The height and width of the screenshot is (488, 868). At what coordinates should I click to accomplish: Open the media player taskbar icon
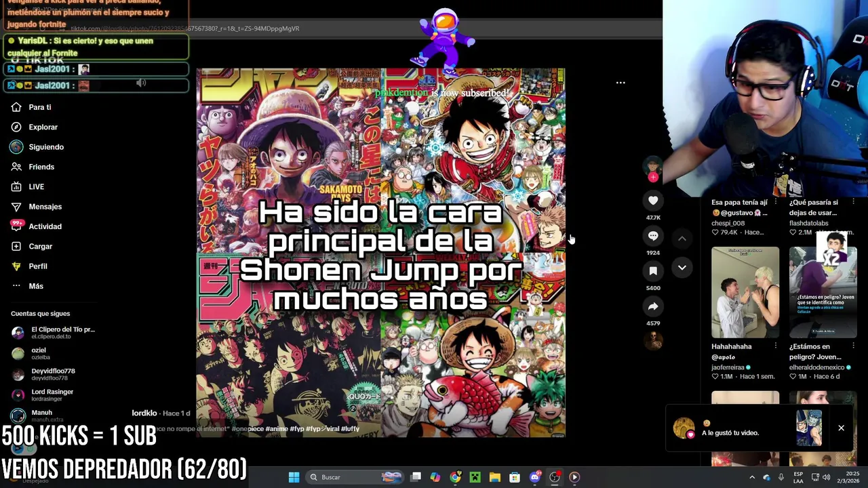coord(574,477)
